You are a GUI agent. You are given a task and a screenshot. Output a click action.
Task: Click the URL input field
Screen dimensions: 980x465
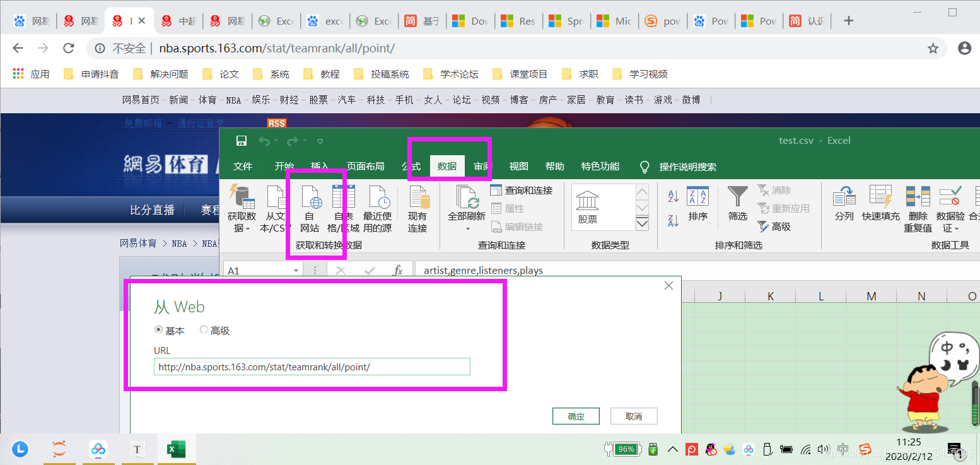[x=312, y=367]
